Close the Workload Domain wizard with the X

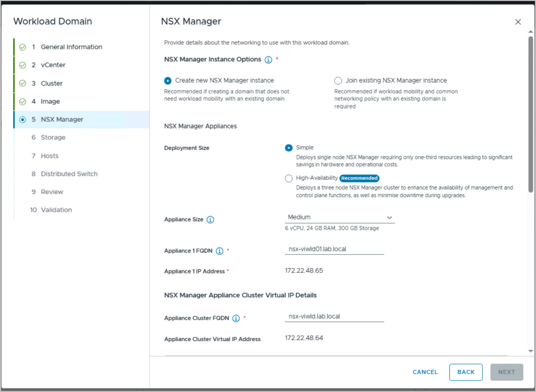(x=518, y=22)
